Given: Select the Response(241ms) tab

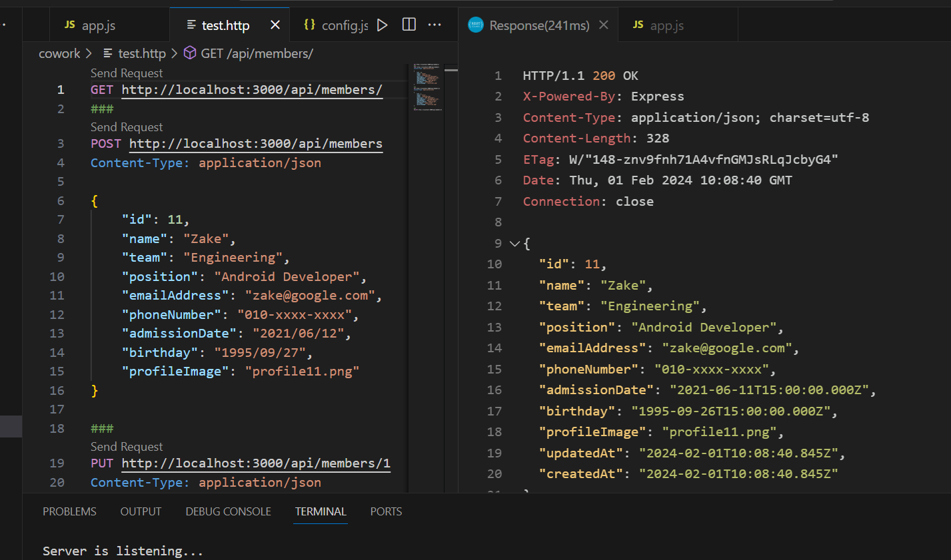Looking at the screenshot, I should [538, 25].
